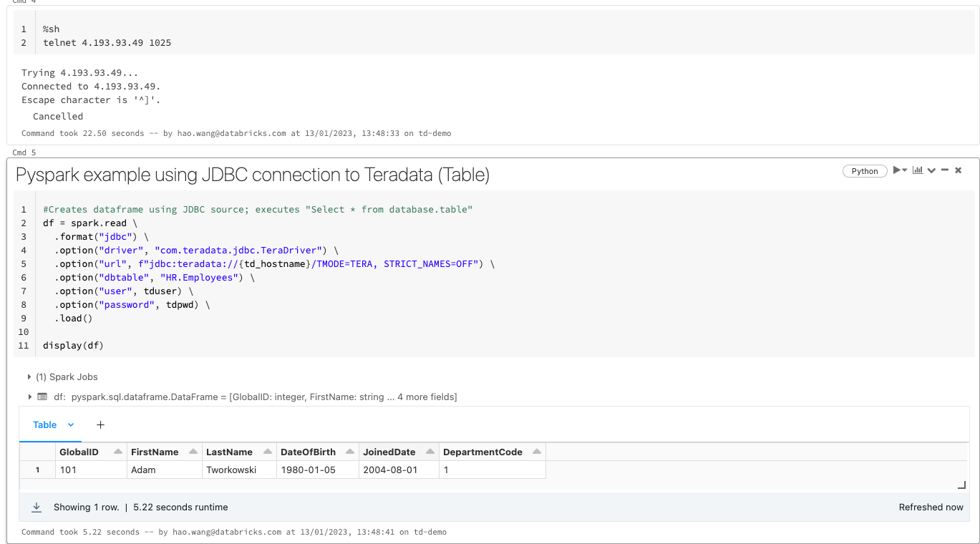Click the '.option("dbtable", "HR.Employees")' line

(x=154, y=277)
